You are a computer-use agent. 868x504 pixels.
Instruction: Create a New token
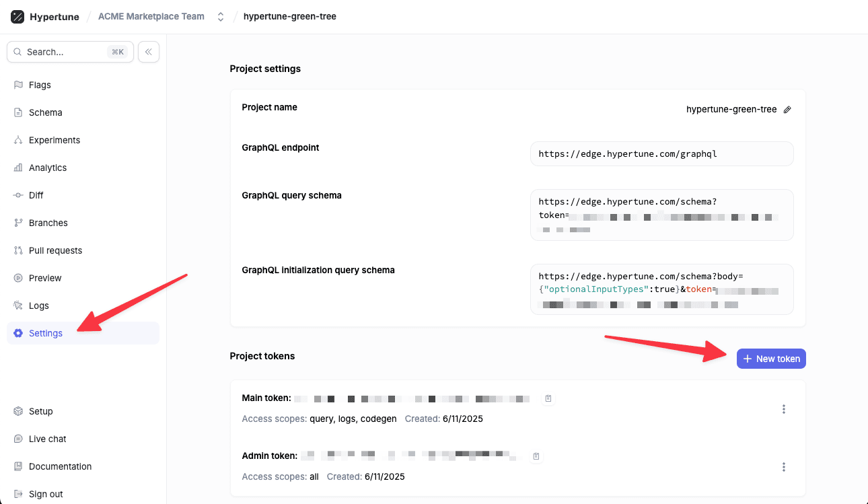[771, 359]
